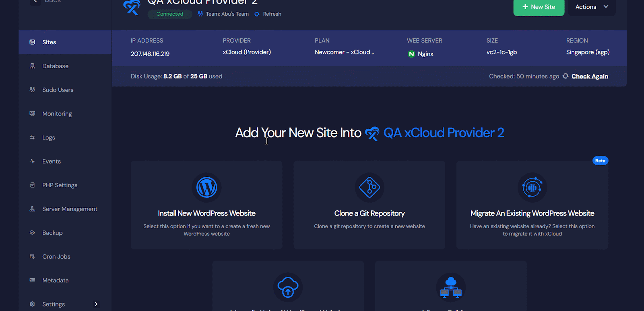Click the Check Again refresh icon
644x311 pixels.
tap(566, 76)
